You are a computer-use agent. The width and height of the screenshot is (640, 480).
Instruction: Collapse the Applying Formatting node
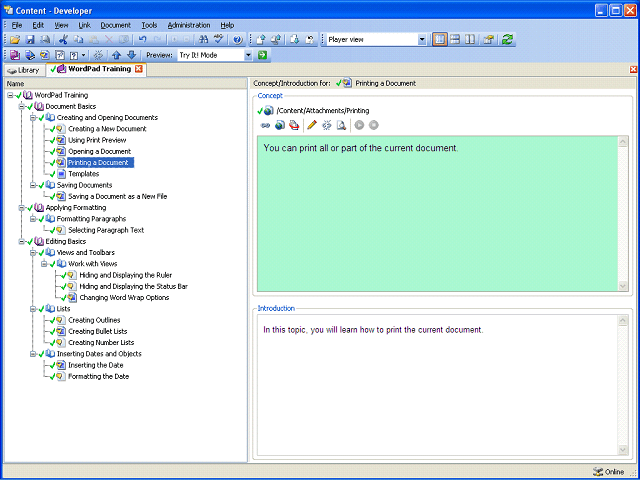(22, 208)
